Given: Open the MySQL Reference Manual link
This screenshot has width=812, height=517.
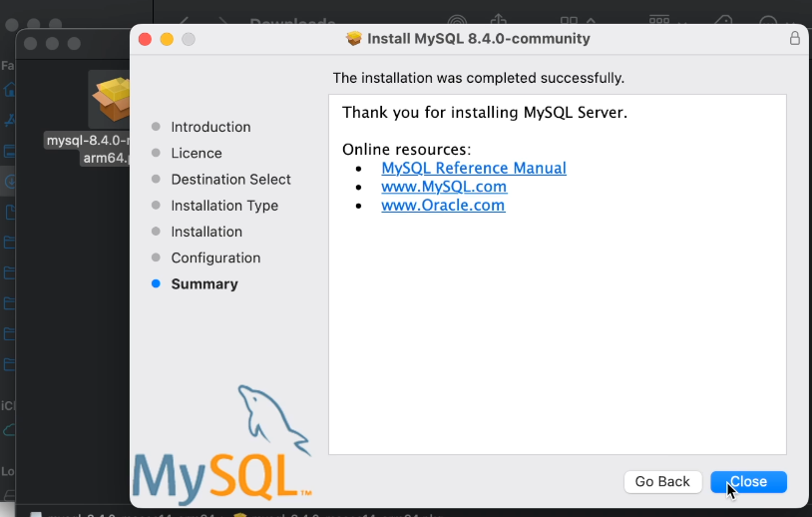Looking at the screenshot, I should (473, 168).
